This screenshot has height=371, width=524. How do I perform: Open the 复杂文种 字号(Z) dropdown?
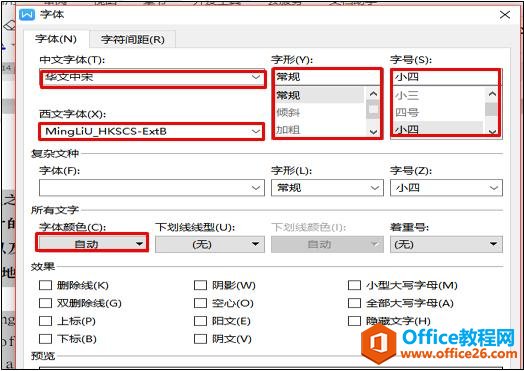click(x=446, y=188)
